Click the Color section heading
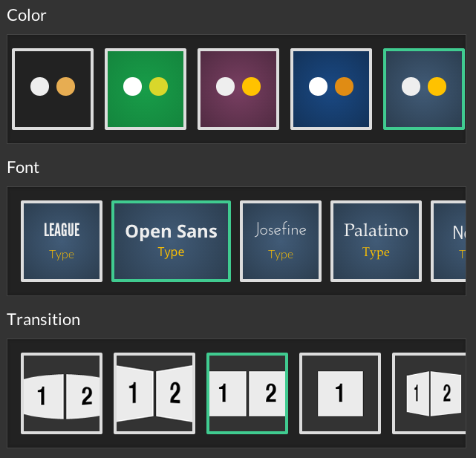The image size is (476, 458). tap(26, 15)
